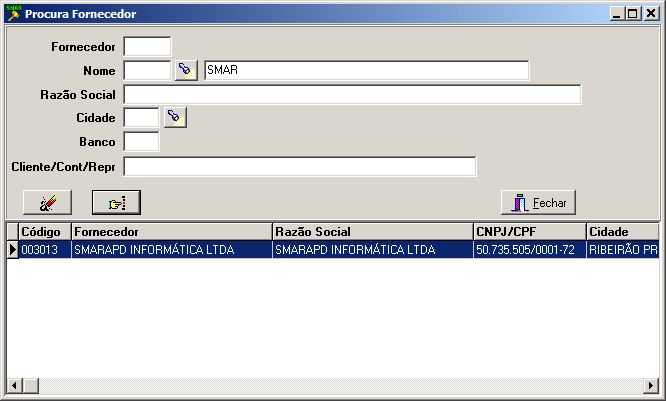Click the eraser clear-fields button

(47, 203)
